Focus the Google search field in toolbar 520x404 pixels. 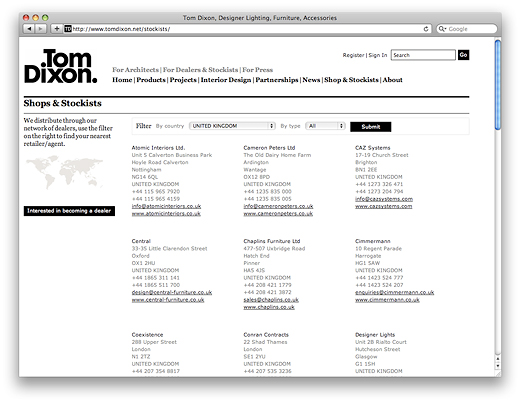click(467, 29)
